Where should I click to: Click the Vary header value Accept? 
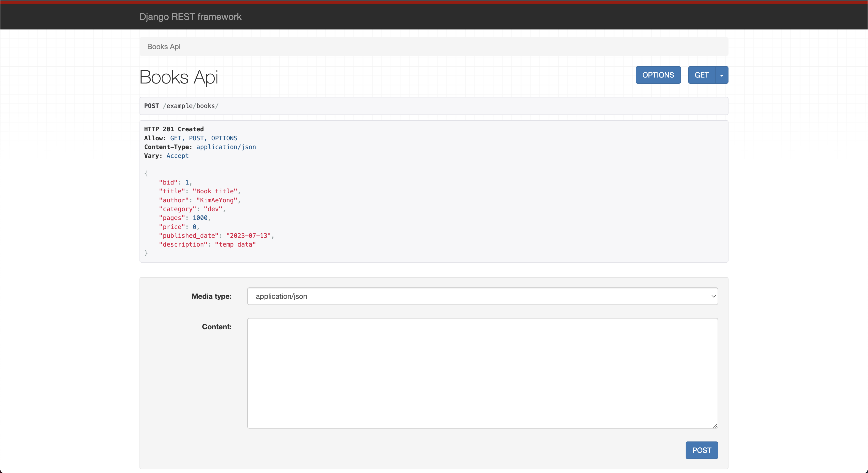(x=177, y=156)
